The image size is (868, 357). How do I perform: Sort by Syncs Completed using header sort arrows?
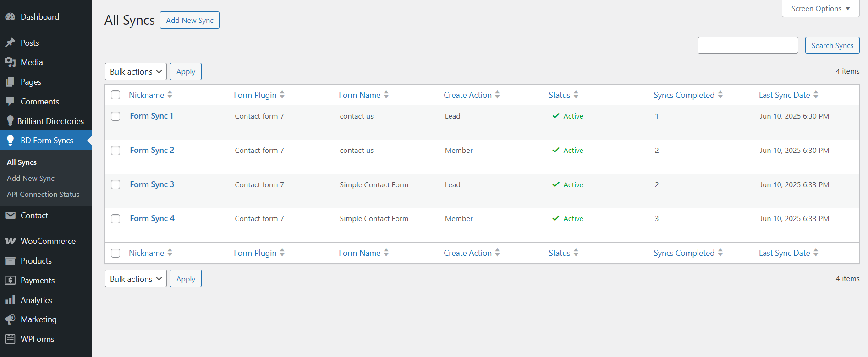(x=720, y=95)
